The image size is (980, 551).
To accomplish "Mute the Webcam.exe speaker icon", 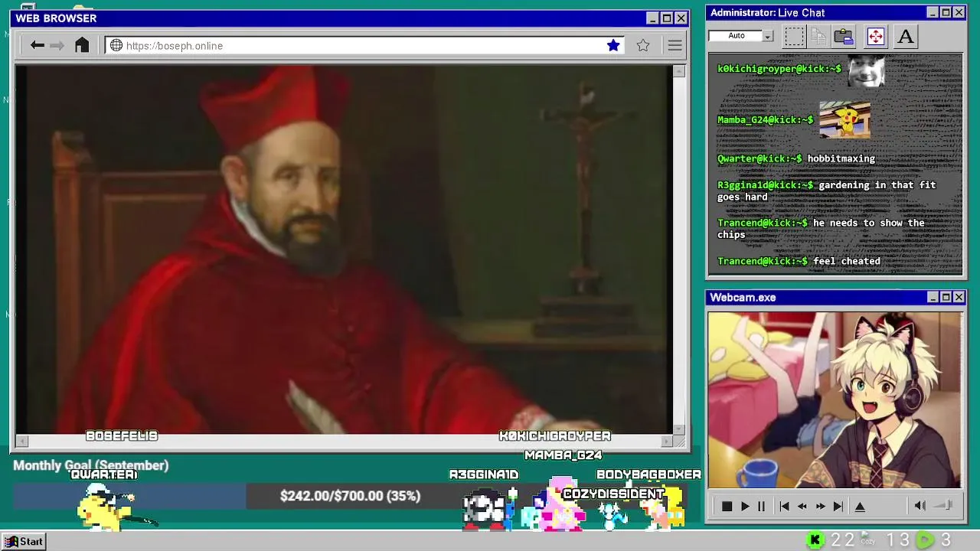I will [920, 505].
